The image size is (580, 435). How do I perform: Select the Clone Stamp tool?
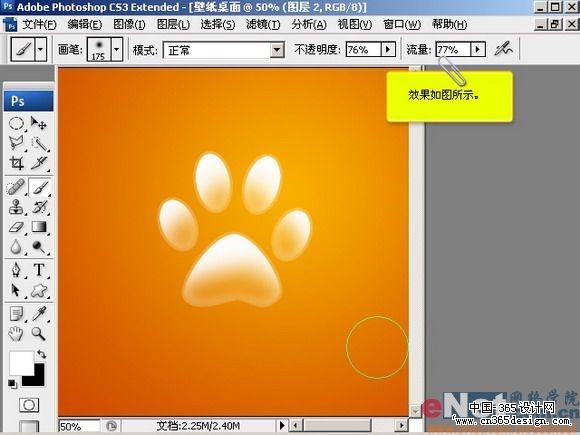16,207
